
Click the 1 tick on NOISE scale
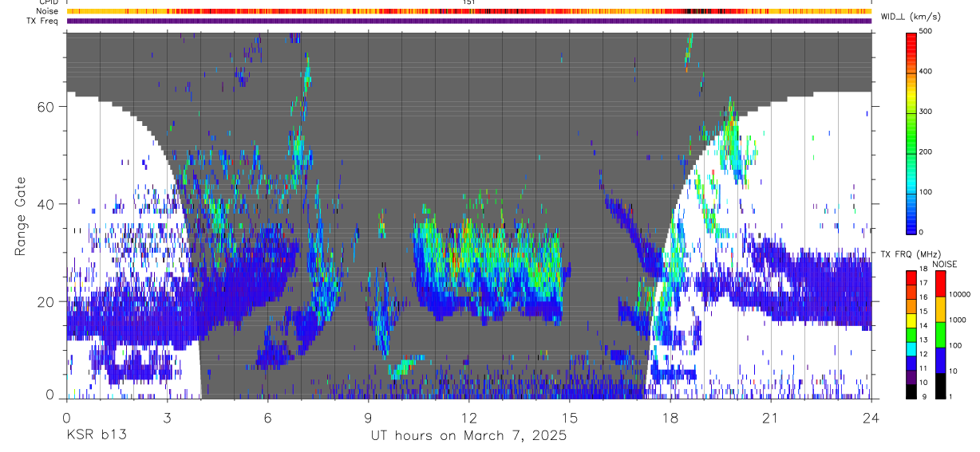[952, 395]
